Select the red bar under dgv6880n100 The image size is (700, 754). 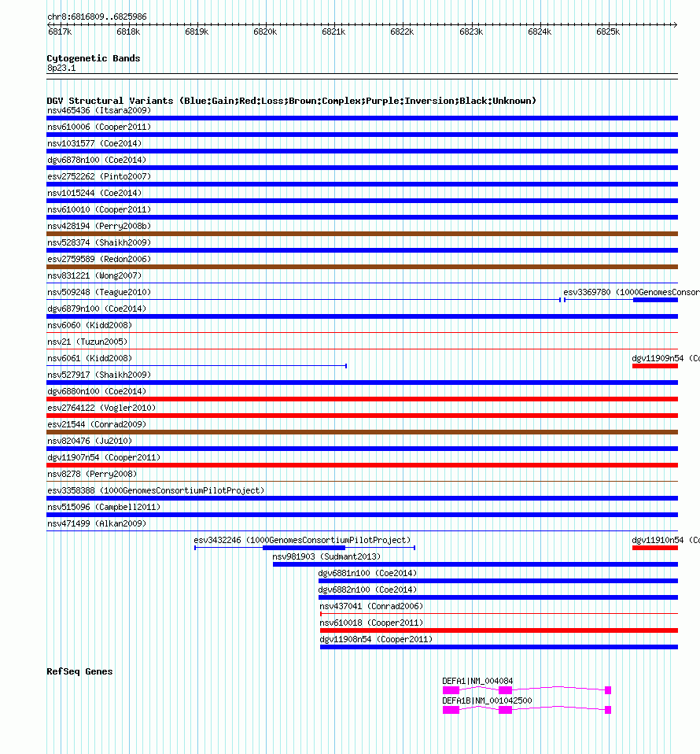(363, 399)
